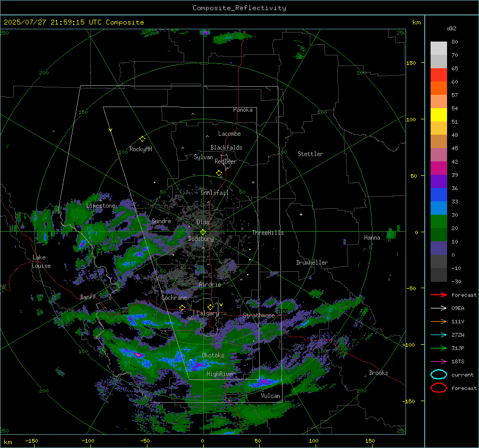Click the Innisfail label

pos(215,193)
